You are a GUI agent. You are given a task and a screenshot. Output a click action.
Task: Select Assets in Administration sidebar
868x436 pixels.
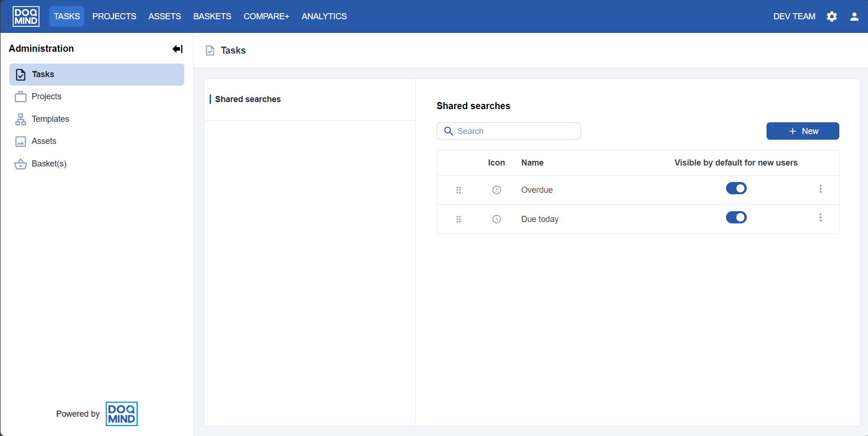(x=97, y=141)
